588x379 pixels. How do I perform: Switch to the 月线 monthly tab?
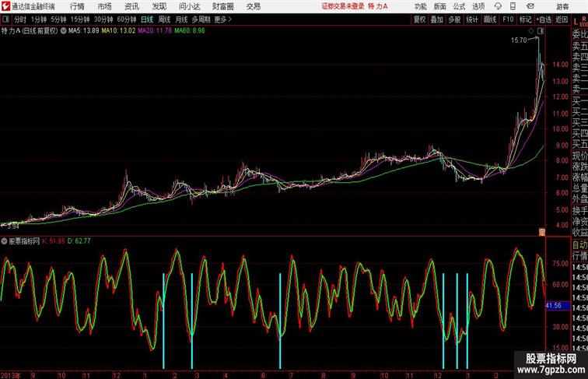[181, 19]
